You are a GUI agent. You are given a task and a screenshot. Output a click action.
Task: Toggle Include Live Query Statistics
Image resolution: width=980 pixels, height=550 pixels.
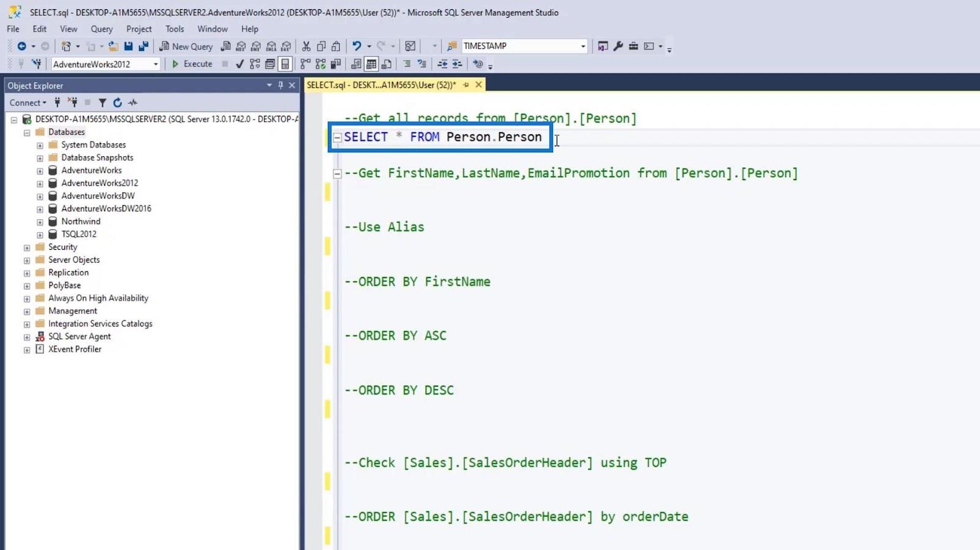point(320,64)
